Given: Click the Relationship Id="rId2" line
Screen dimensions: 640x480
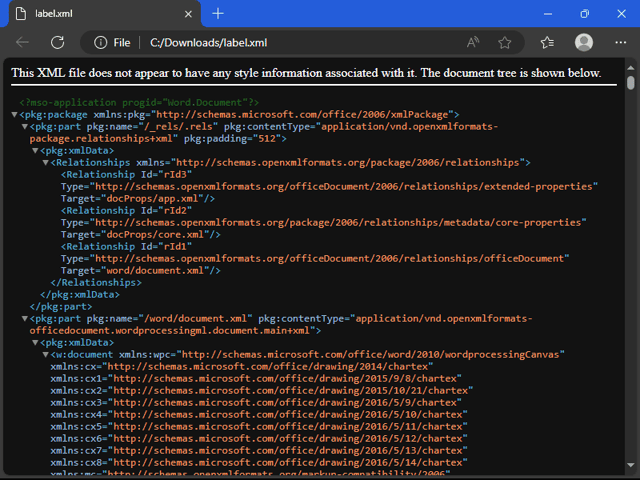Looking at the screenshot, I should tap(126, 210).
